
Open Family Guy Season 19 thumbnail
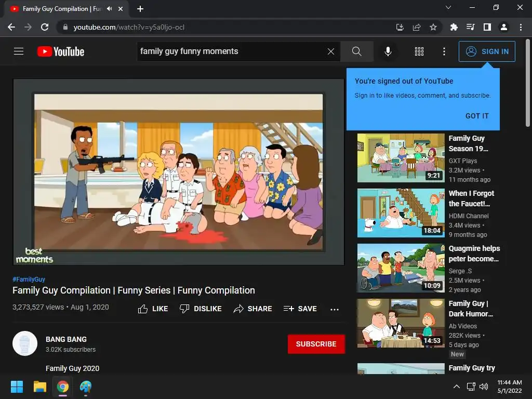(401, 158)
